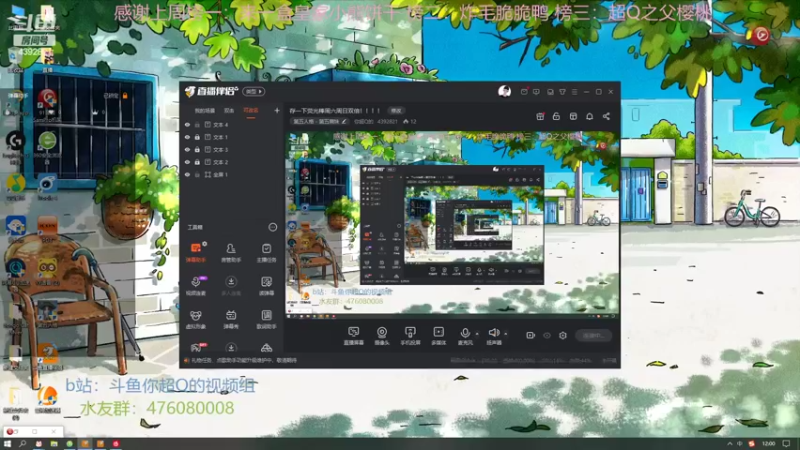Hide the 文本 4 layer
Viewport: 800px width, 450px height.
pyautogui.click(x=187, y=124)
